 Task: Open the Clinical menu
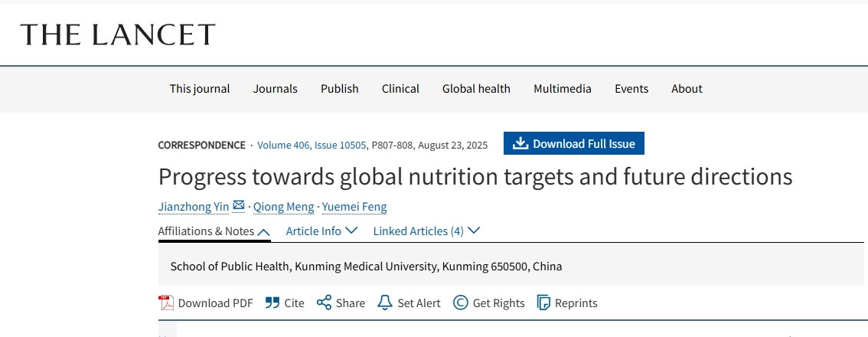point(400,89)
